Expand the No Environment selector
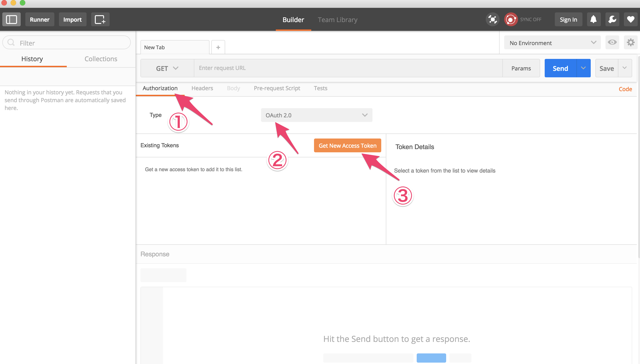 pyautogui.click(x=552, y=43)
